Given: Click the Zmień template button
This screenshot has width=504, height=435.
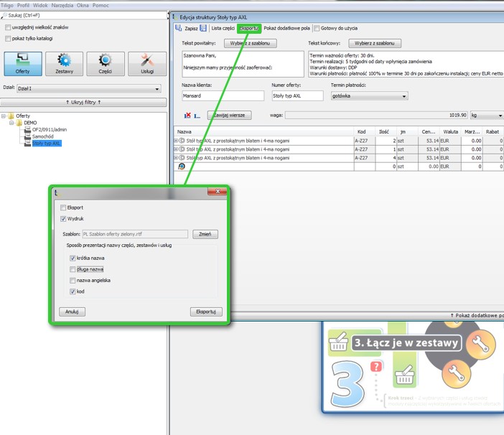Looking at the screenshot, I should coord(205,234).
